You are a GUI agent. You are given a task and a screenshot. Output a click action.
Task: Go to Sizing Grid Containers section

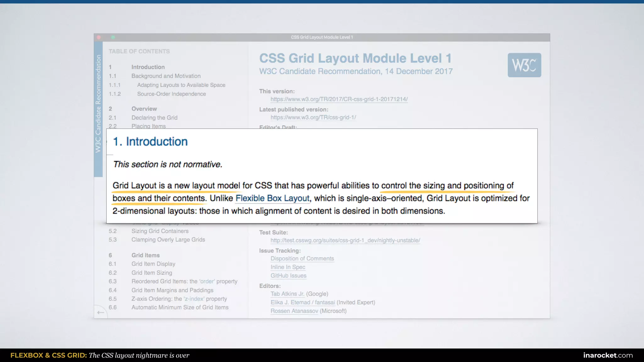160,231
